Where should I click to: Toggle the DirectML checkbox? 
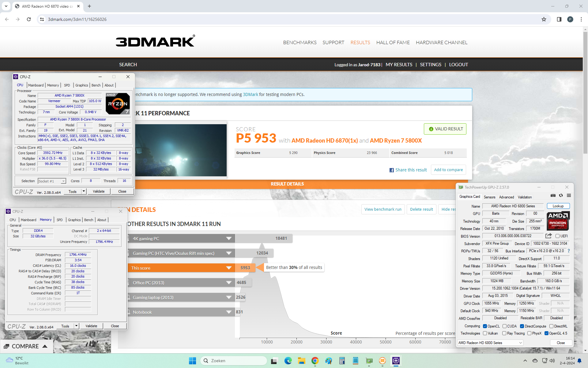coord(551,326)
